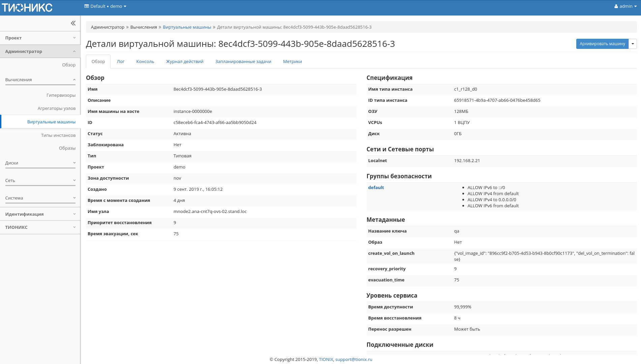Click the user icon next to admin
Viewport: 641px width, 364px height.
click(x=615, y=6)
